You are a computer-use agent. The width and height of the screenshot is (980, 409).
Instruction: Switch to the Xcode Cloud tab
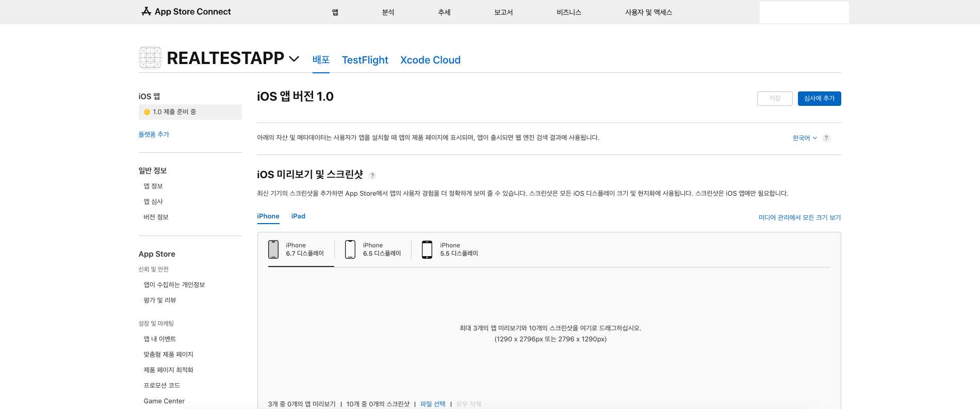[430, 60]
